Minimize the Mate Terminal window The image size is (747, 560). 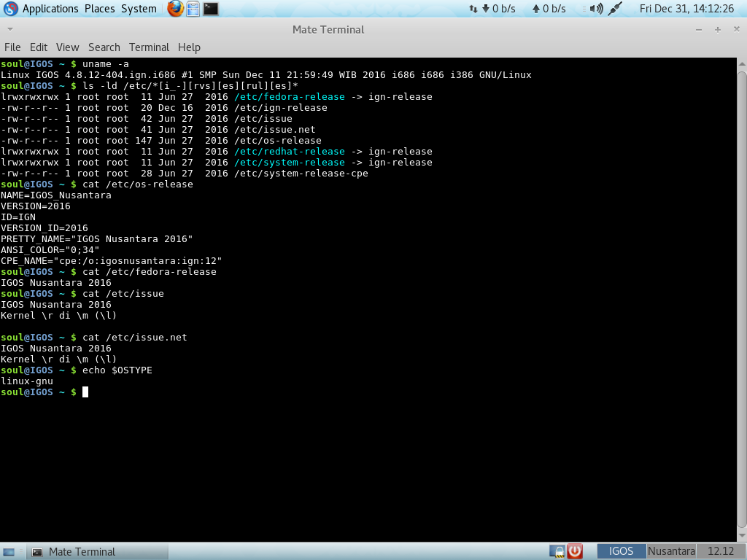pos(698,29)
